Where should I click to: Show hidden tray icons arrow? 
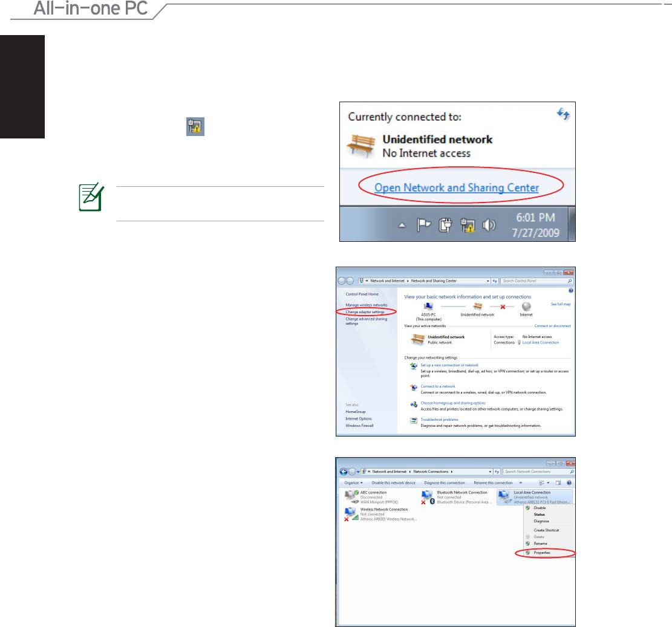402,226
